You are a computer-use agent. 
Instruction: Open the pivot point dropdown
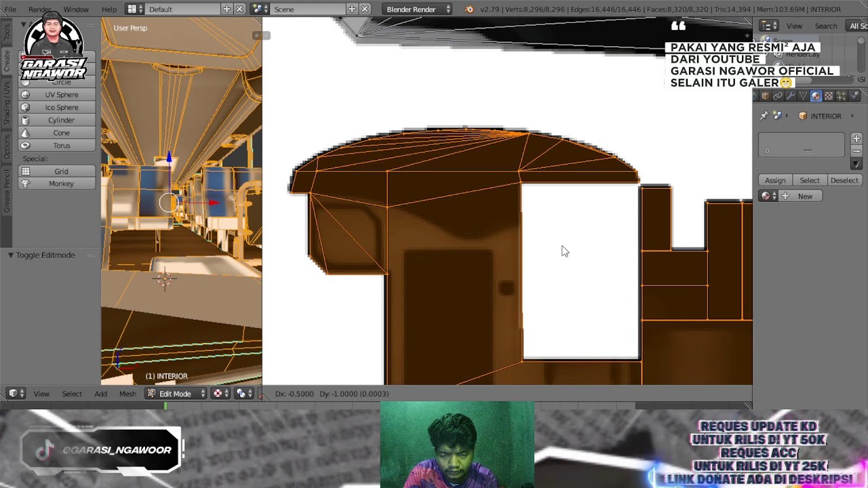pyautogui.click(x=243, y=394)
